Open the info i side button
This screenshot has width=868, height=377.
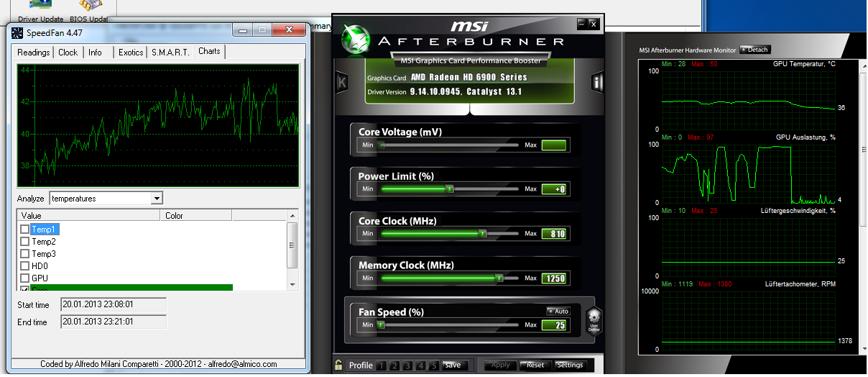[598, 82]
